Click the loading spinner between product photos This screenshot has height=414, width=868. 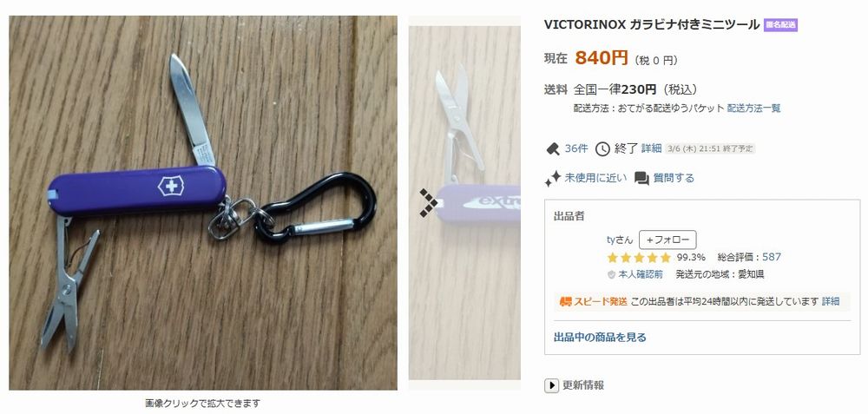[429, 202]
